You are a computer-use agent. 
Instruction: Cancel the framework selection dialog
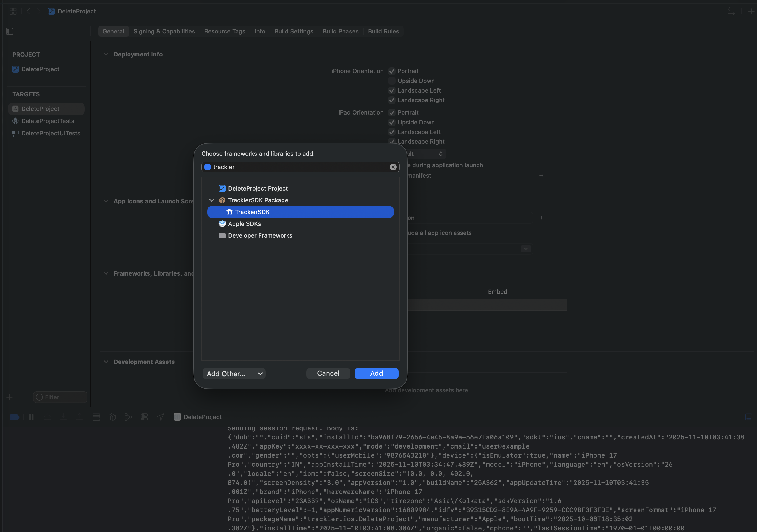[328, 373]
